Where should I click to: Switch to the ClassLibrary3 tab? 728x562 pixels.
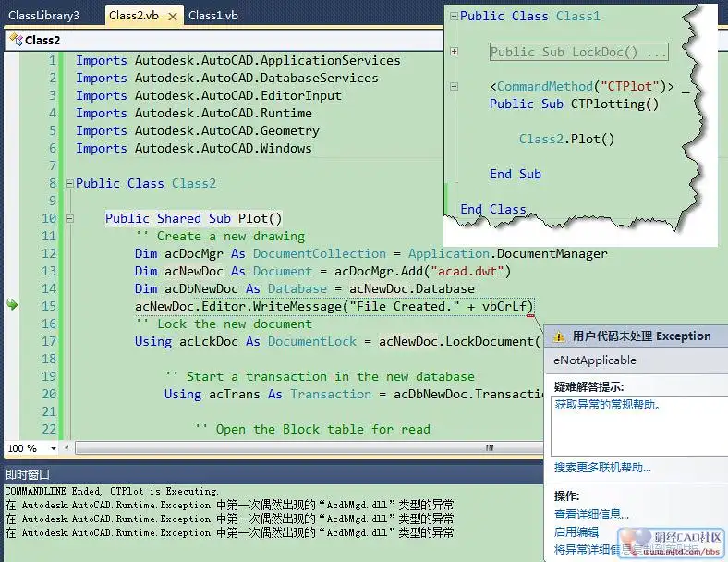43,16
